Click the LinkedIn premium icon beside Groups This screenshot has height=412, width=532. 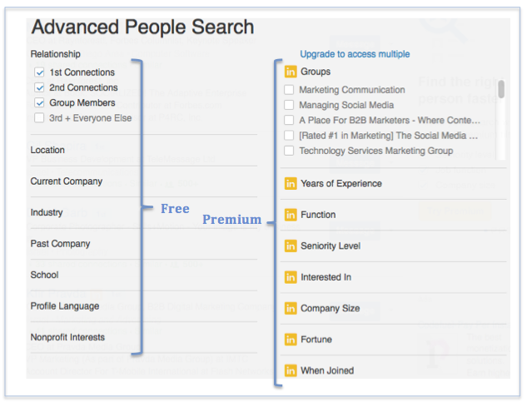click(x=291, y=72)
